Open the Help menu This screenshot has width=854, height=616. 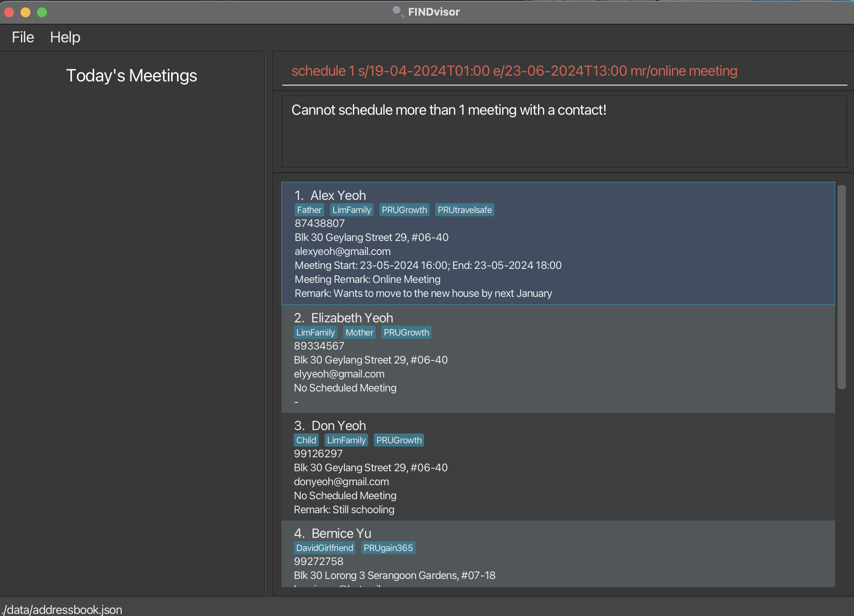coord(65,37)
